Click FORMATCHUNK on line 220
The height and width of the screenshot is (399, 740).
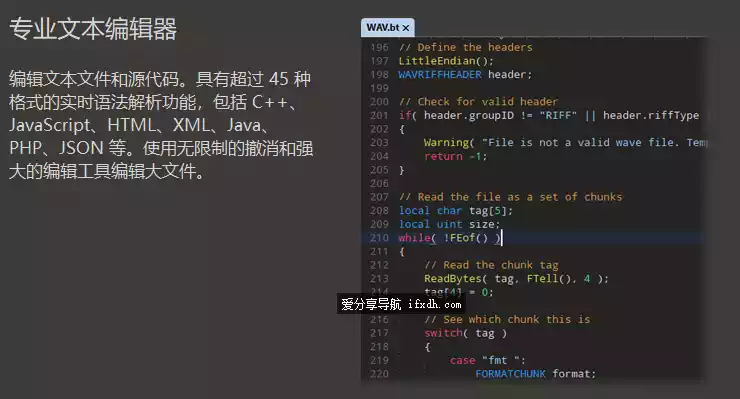click(x=510, y=374)
